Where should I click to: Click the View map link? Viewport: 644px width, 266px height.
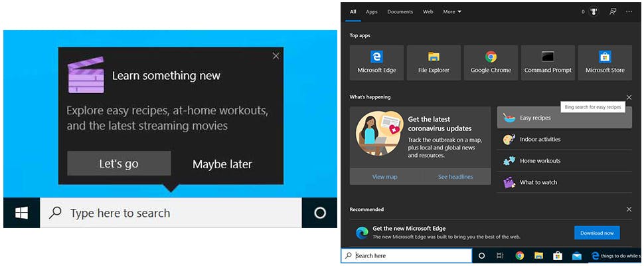(385, 177)
